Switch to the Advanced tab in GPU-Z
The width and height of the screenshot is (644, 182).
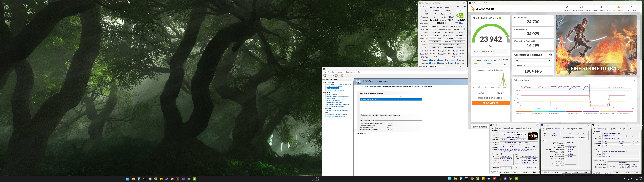coord(439,7)
